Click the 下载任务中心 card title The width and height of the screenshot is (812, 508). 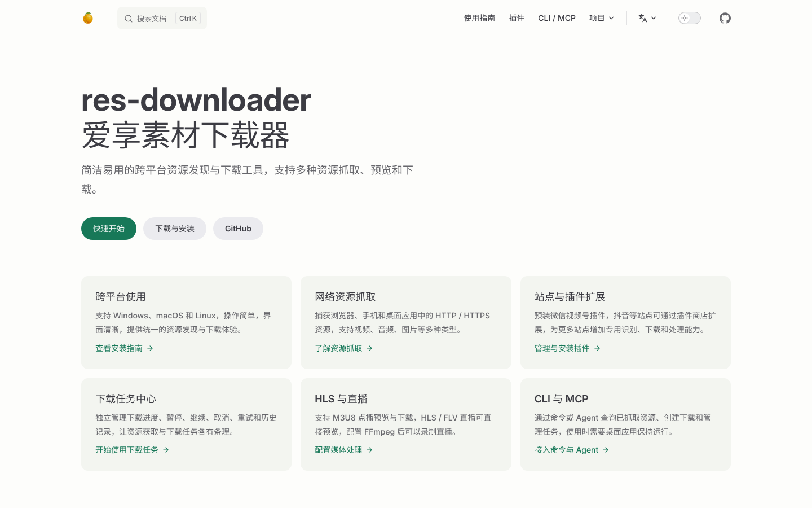click(126, 399)
